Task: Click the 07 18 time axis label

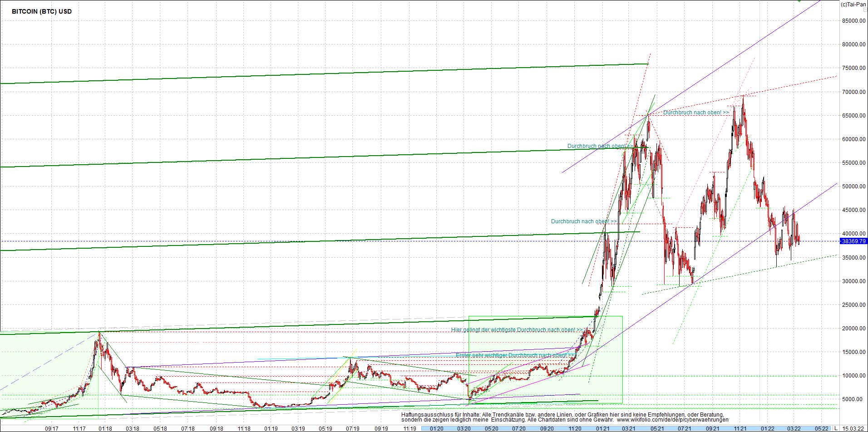Action: coord(188,428)
